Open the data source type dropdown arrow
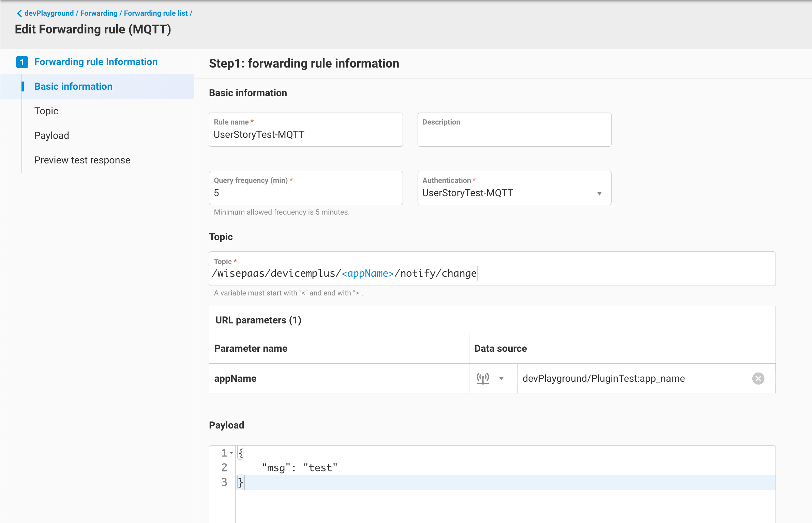The width and height of the screenshot is (812, 523). (x=501, y=378)
